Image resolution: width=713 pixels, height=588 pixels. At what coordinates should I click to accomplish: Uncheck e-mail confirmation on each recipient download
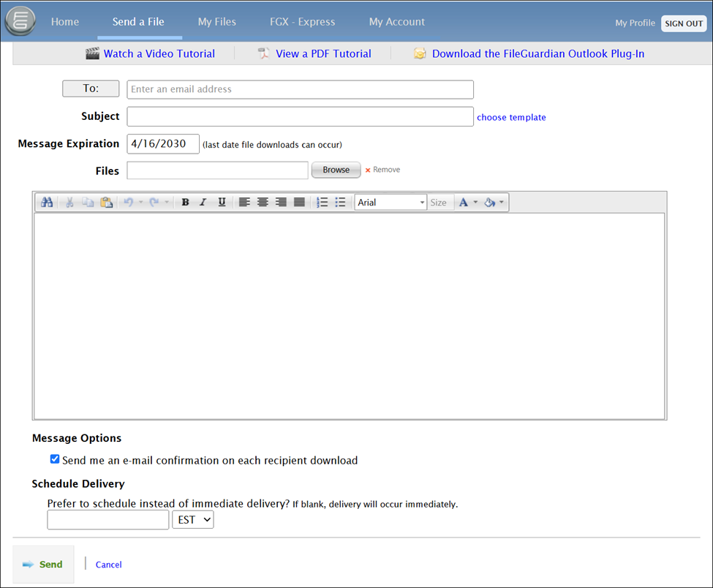(55, 459)
